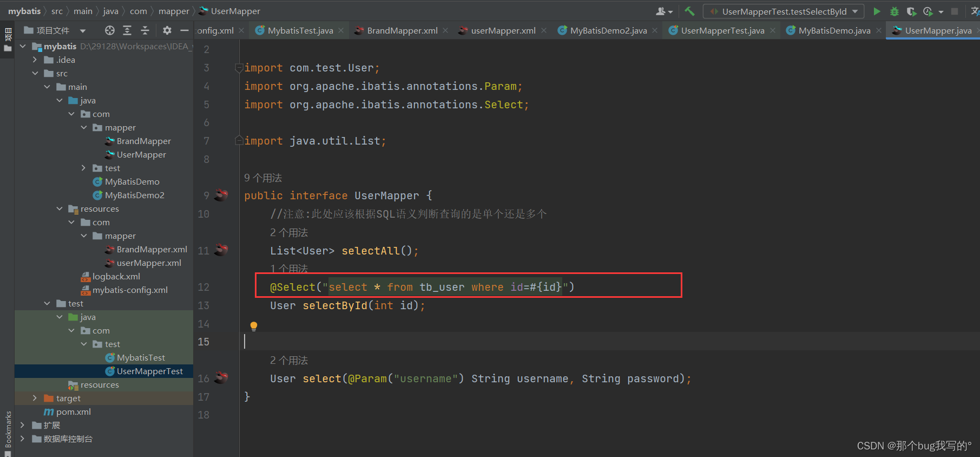
Task: Expand the .idea folder
Action: pos(35,60)
